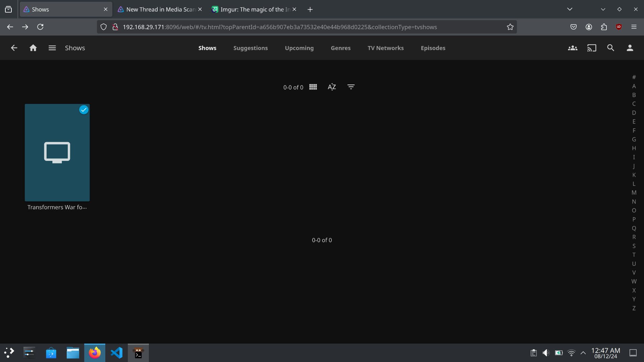The image size is (644, 362).
Task: Open Genres section
Action: (x=340, y=48)
